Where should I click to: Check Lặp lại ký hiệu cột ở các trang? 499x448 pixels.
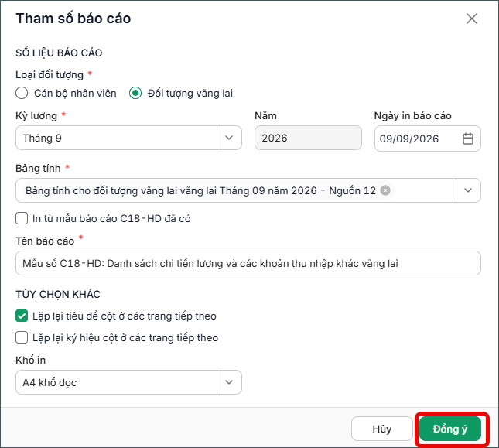22,337
